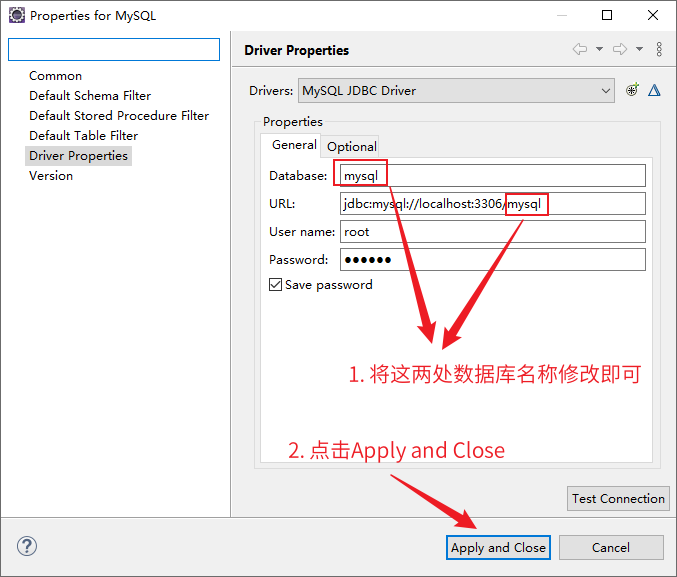The image size is (677, 577).
Task: Switch to the General tab
Action: pos(294,145)
